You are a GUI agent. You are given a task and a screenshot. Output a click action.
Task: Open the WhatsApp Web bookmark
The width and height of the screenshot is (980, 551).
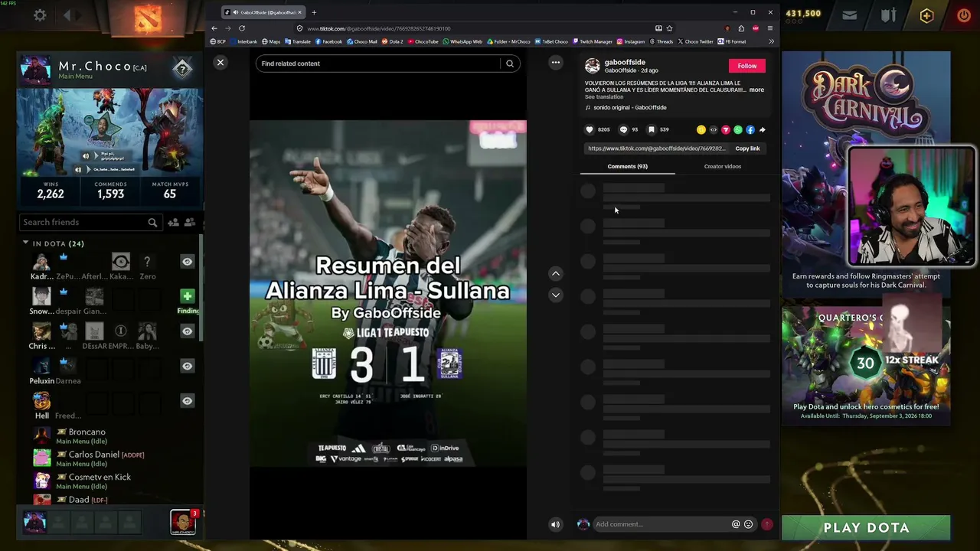coord(462,41)
